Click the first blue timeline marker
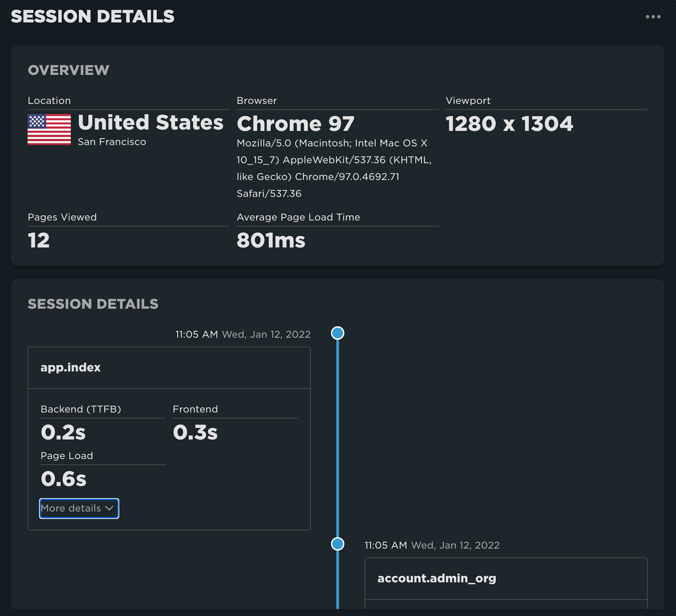Image resolution: width=676 pixels, height=616 pixels. point(337,333)
